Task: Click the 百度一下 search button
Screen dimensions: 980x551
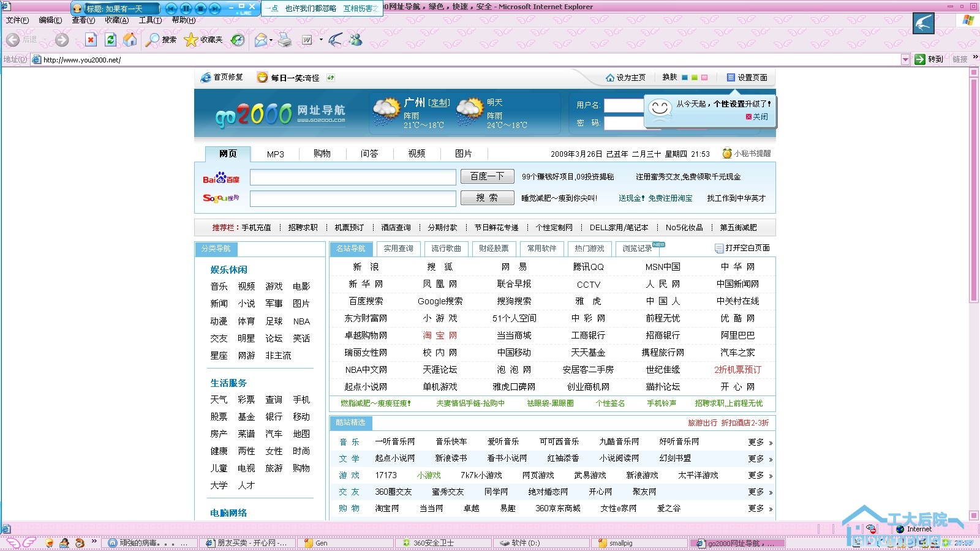Action: pos(487,176)
